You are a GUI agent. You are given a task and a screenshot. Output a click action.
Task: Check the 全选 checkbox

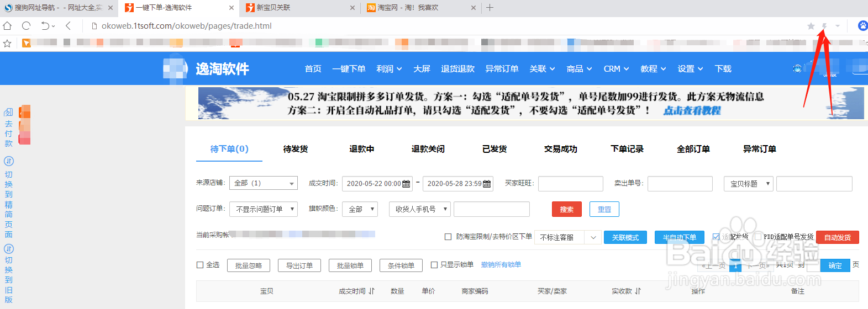200,265
